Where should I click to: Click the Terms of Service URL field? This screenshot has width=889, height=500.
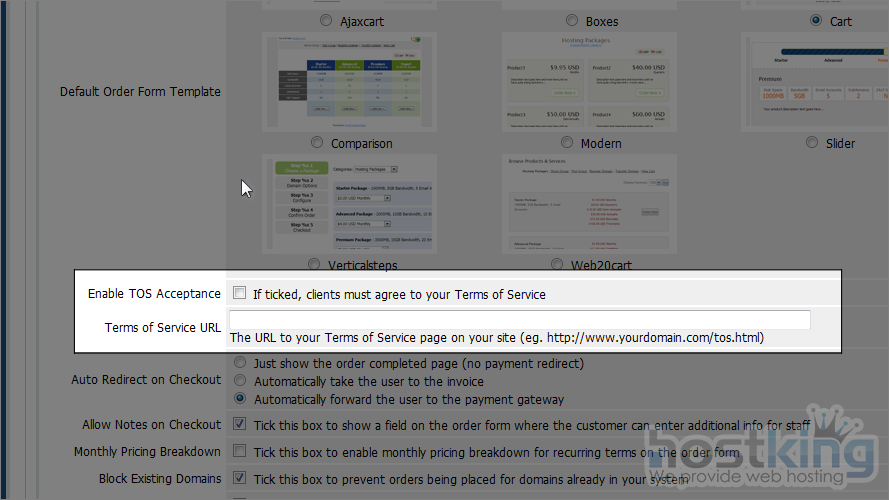520,320
